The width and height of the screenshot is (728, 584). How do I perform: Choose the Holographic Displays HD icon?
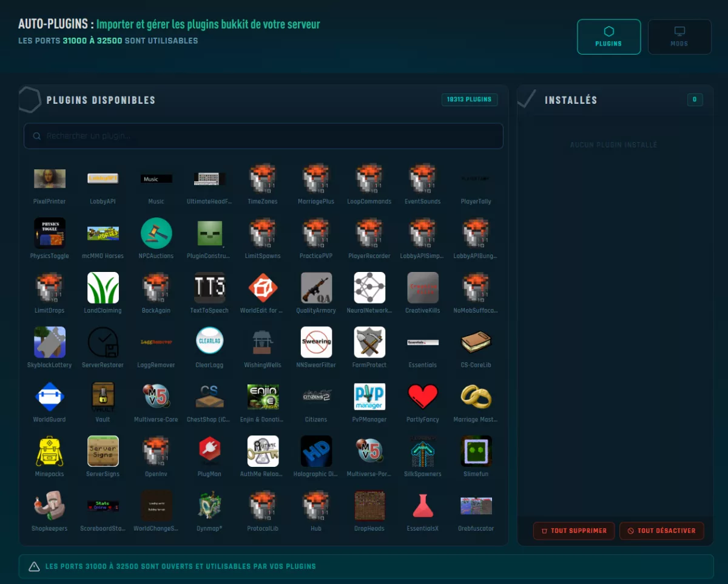[x=317, y=452]
